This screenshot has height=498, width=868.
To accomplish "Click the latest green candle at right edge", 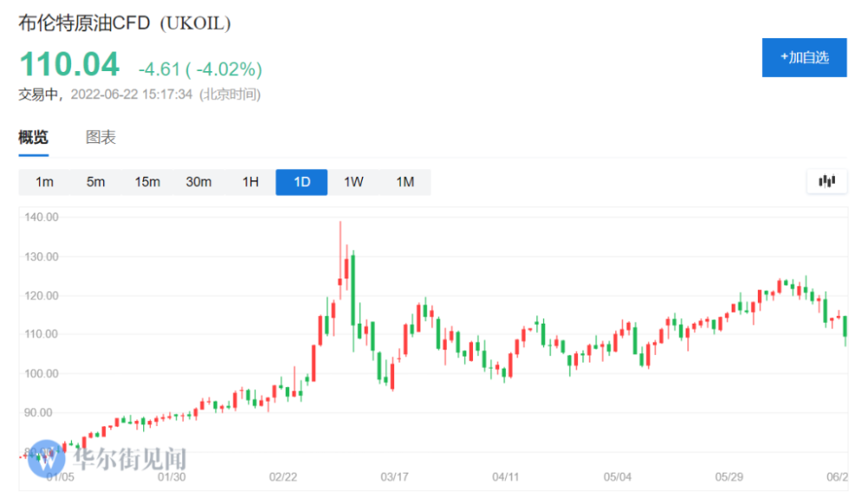I will coord(845,331).
